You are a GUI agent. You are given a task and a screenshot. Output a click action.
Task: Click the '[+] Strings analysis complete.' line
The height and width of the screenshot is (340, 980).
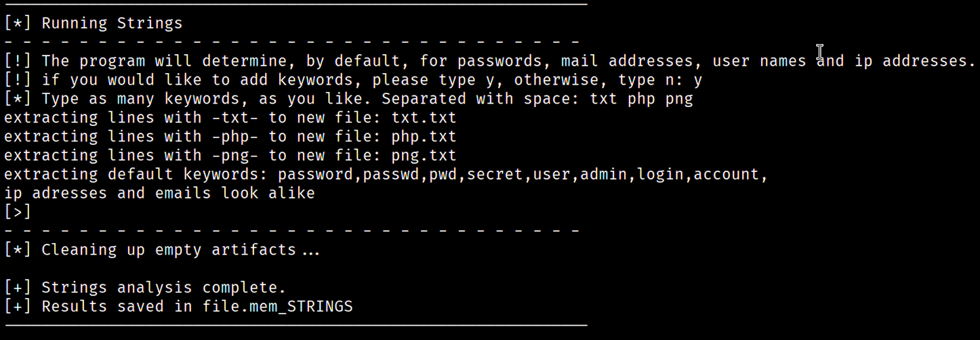click(x=145, y=287)
